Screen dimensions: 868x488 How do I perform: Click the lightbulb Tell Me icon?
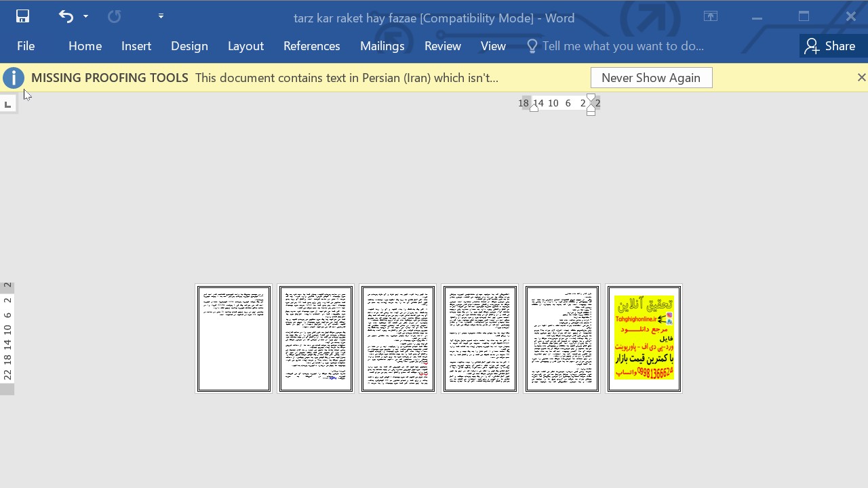tap(532, 46)
